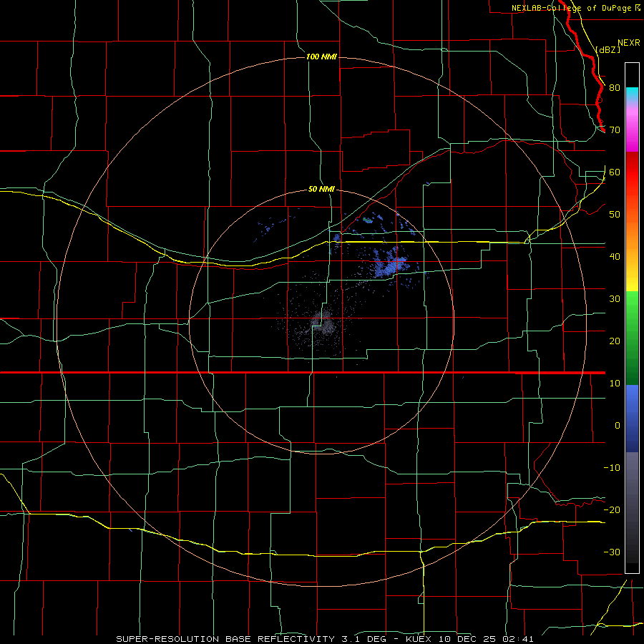Click the 70 value on the dBZ scale
644x644 pixels.
(615, 130)
